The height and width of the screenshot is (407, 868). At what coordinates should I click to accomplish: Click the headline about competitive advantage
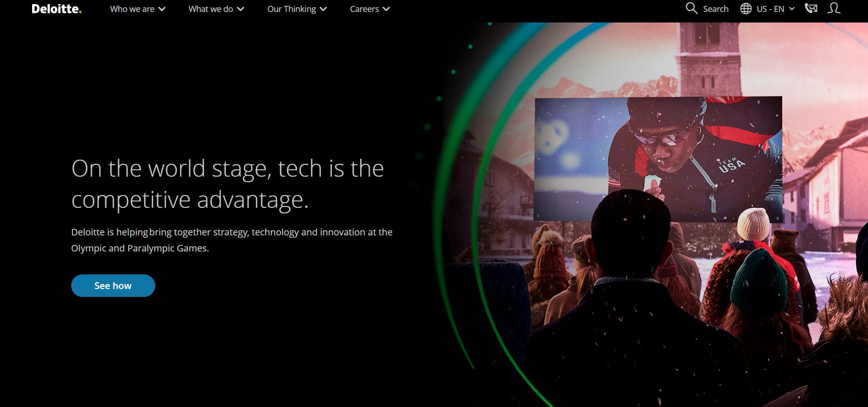click(227, 184)
